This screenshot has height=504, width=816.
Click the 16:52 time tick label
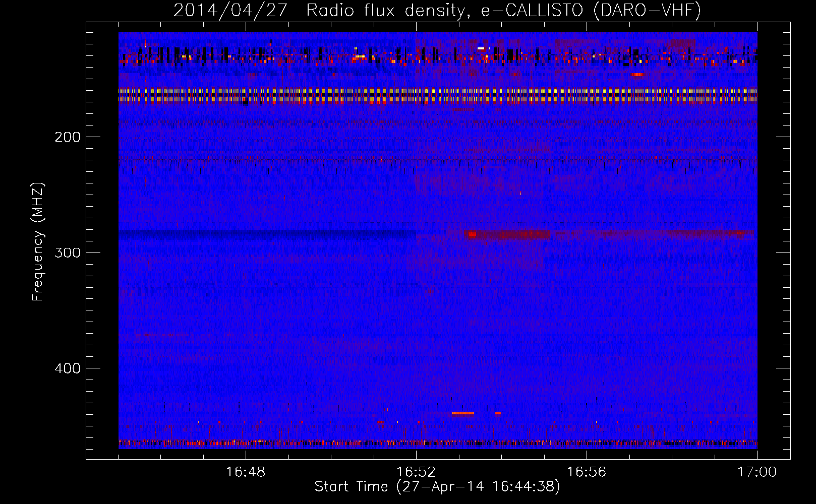(416, 472)
